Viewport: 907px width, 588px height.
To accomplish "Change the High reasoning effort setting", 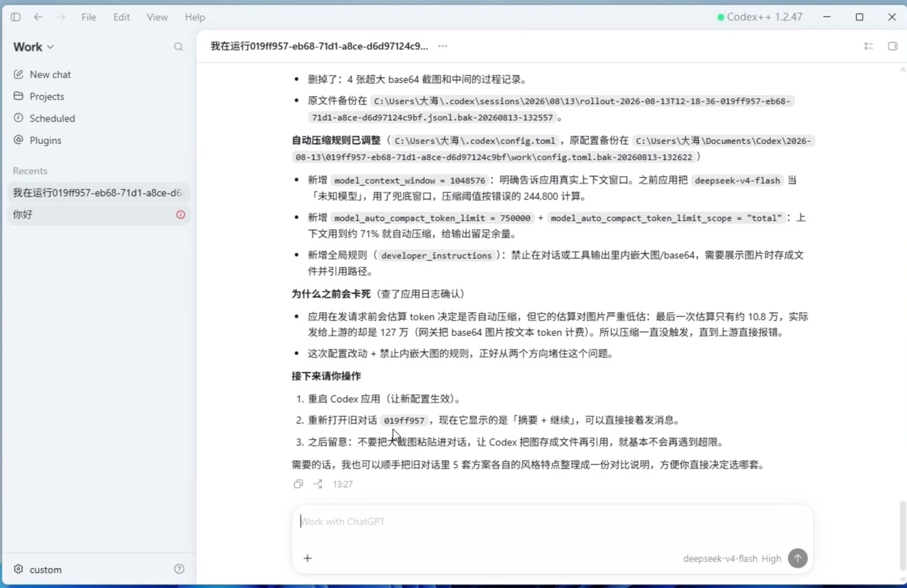I will coord(772,558).
